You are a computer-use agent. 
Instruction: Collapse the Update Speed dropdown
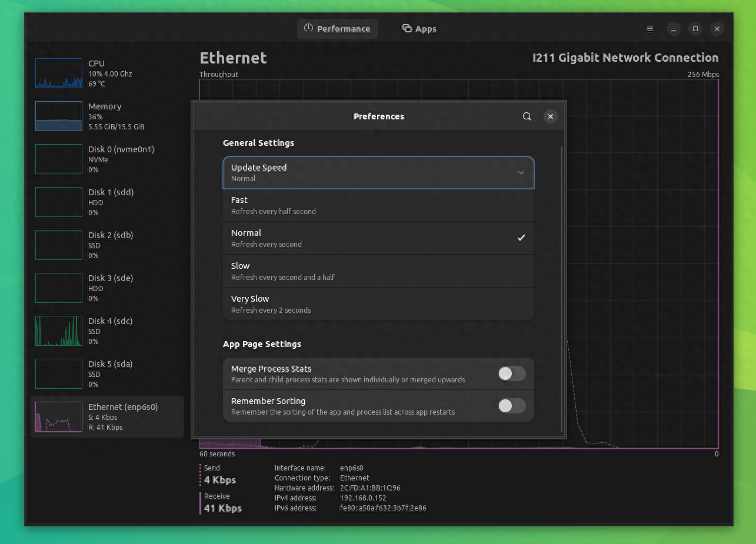click(378, 173)
